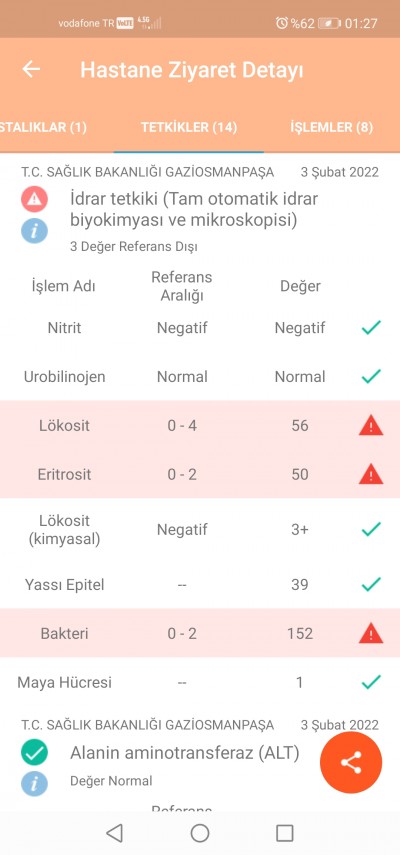
Task: Tap warning triangle in Bakteri row
Action: [371, 633]
